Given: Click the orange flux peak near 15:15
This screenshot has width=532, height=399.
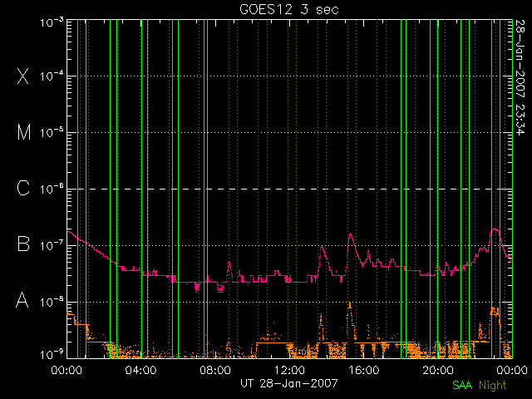Looking at the screenshot, I should [350, 304].
